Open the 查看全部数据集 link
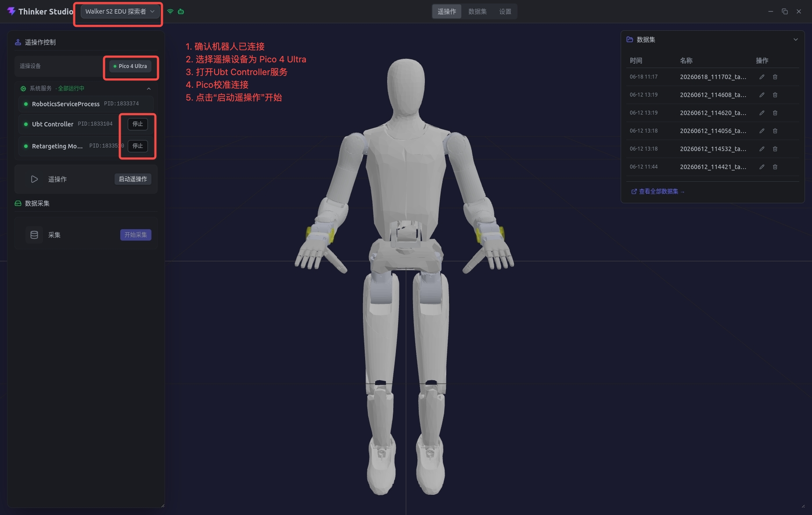 tap(658, 191)
